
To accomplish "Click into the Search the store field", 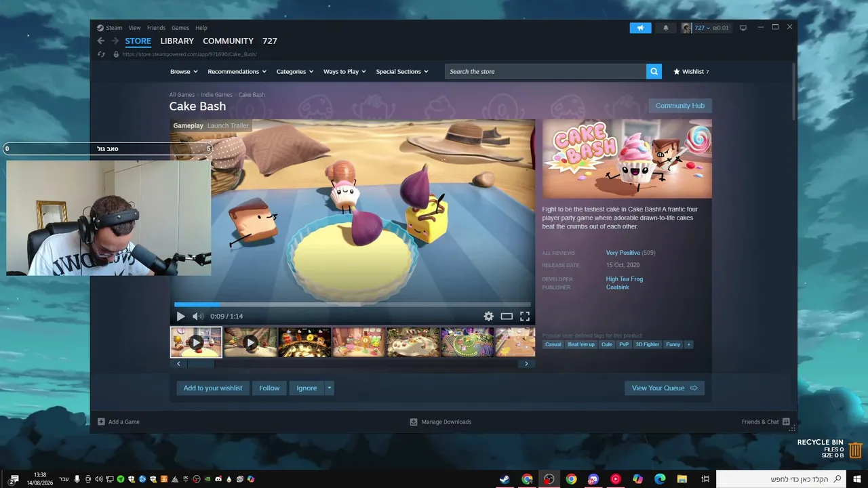I will point(546,71).
